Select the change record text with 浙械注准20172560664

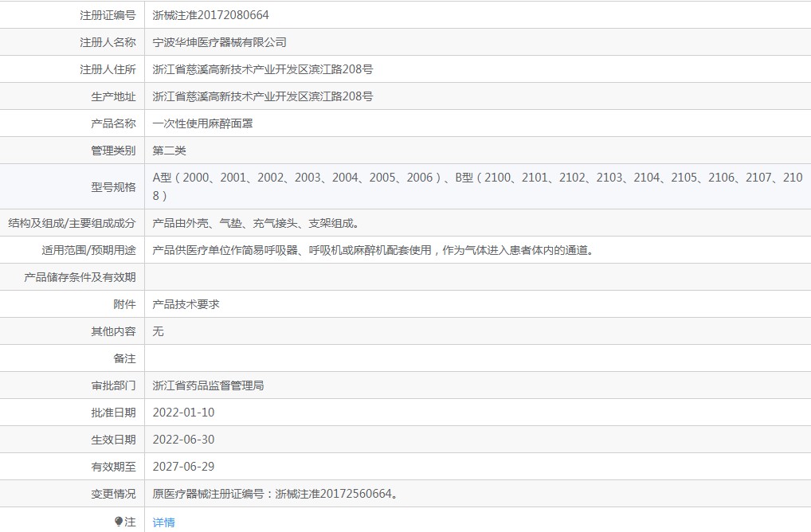point(276,494)
